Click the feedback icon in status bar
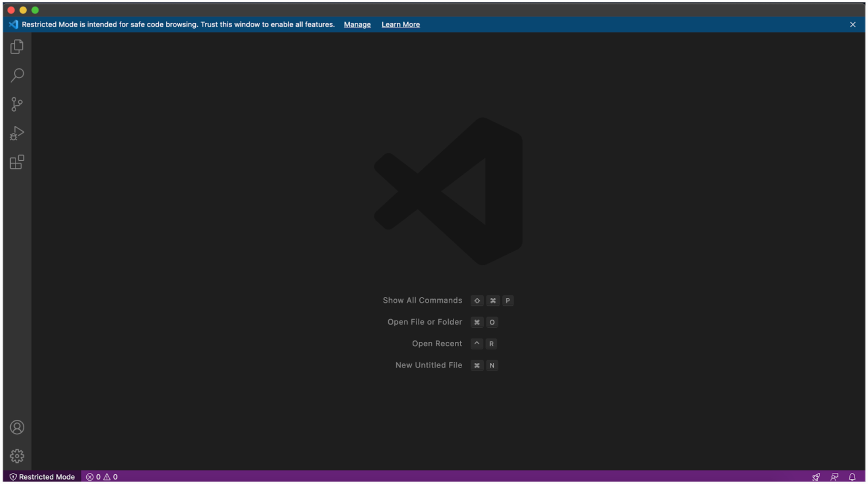 click(834, 477)
